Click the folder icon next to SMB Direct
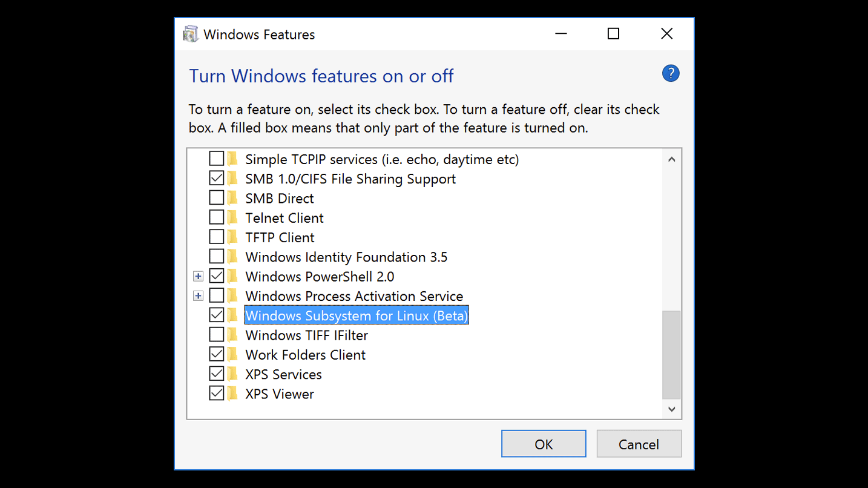This screenshot has width=868, height=488. [232, 198]
